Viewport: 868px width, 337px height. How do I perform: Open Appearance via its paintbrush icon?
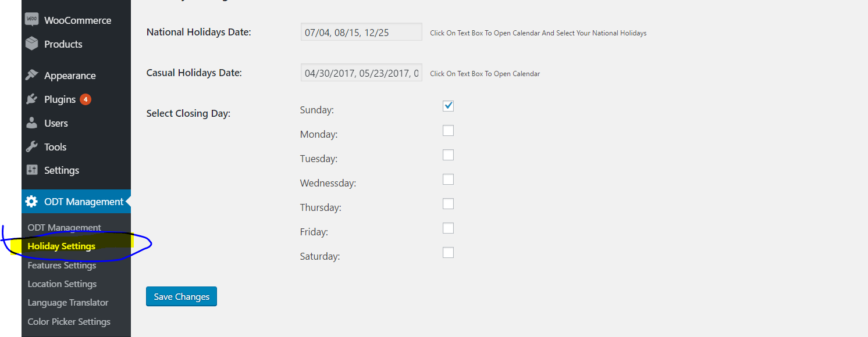(33, 75)
